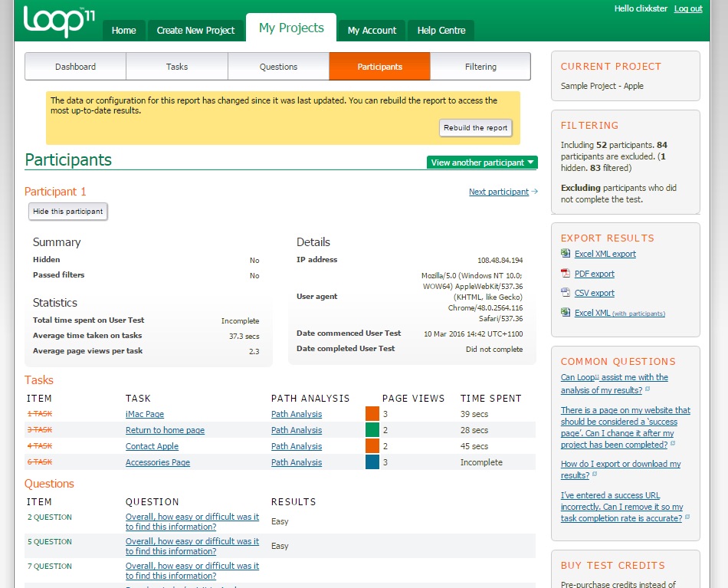Switch to the Tasks report tab

point(177,67)
